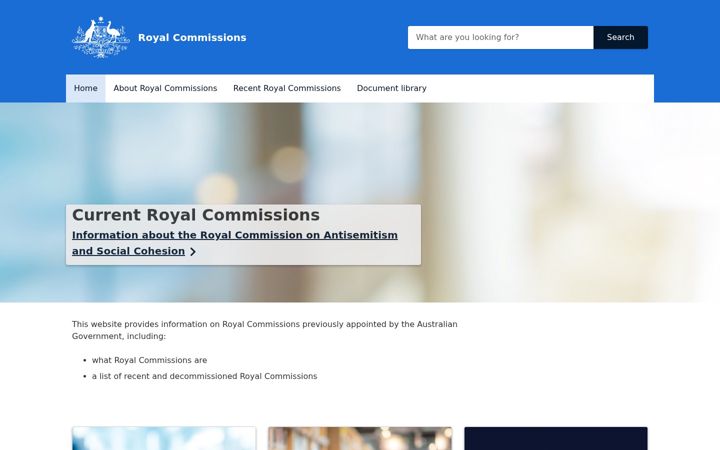Image resolution: width=720 pixels, height=450 pixels.
Task: Click the 'Current Royal Commissions' heading
Action: (196, 215)
